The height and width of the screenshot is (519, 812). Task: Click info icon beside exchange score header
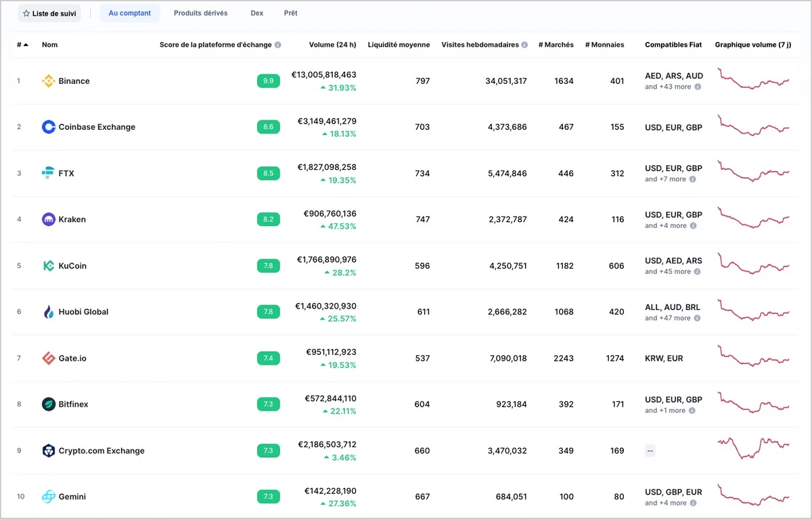pyautogui.click(x=278, y=45)
